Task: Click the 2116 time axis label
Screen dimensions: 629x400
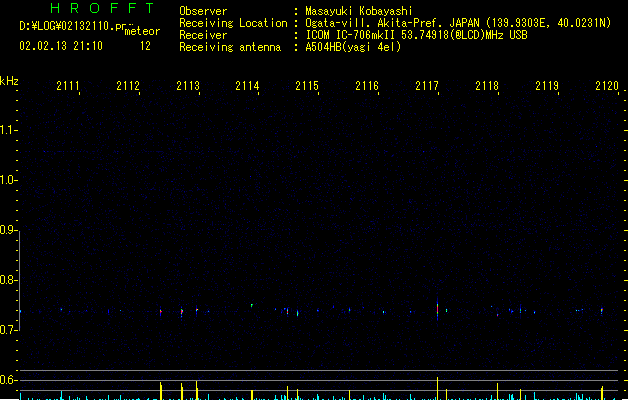Action: point(367,86)
